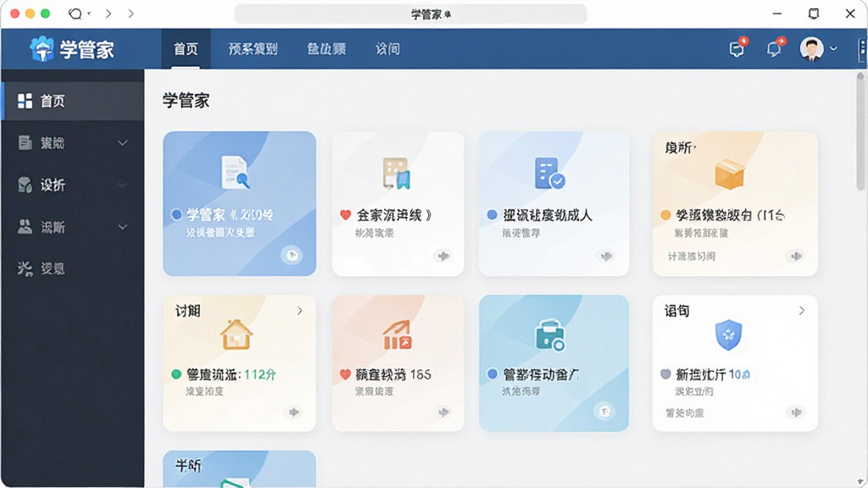Click the people icon in the sidebar
This screenshot has width=868, height=488.
pos(25,226)
